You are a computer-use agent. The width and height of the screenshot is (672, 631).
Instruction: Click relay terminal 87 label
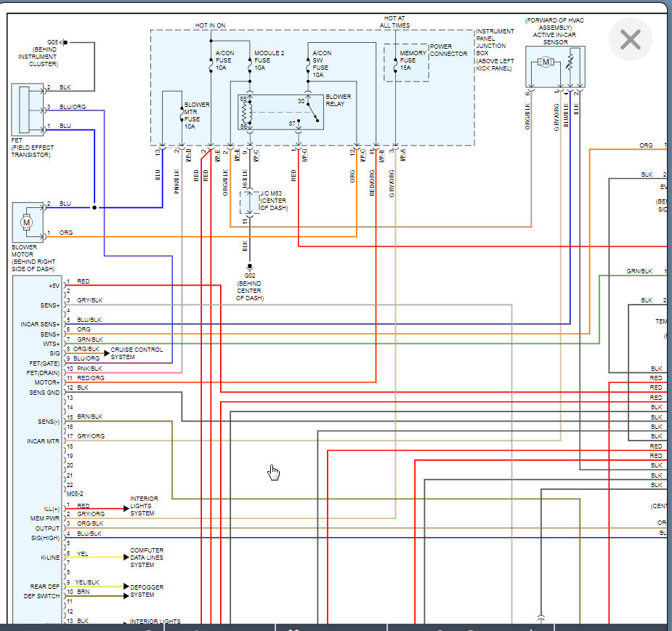[x=292, y=124]
